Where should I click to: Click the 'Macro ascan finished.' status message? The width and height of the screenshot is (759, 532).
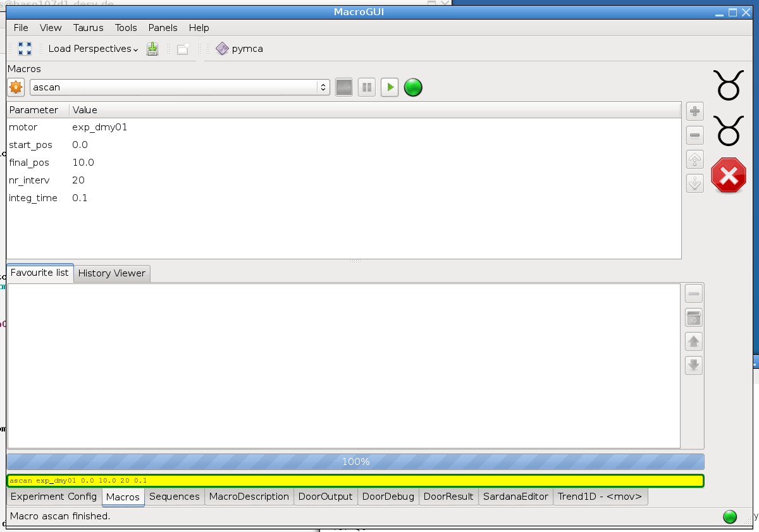[60, 516]
